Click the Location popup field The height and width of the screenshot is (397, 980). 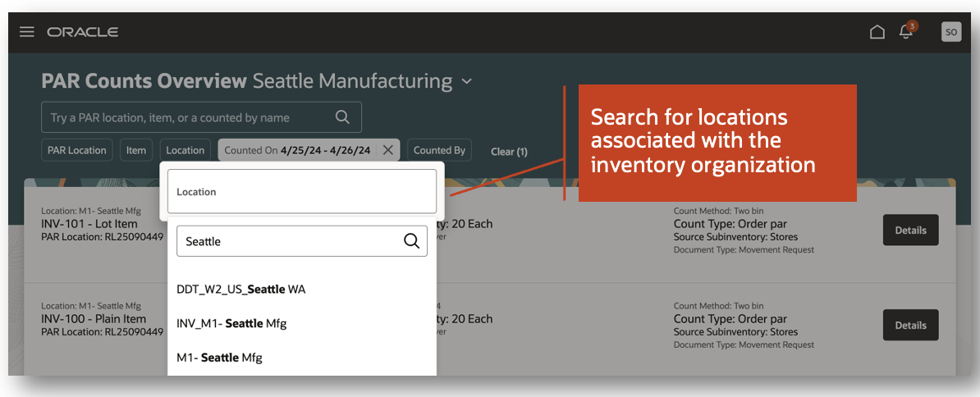pos(302,192)
